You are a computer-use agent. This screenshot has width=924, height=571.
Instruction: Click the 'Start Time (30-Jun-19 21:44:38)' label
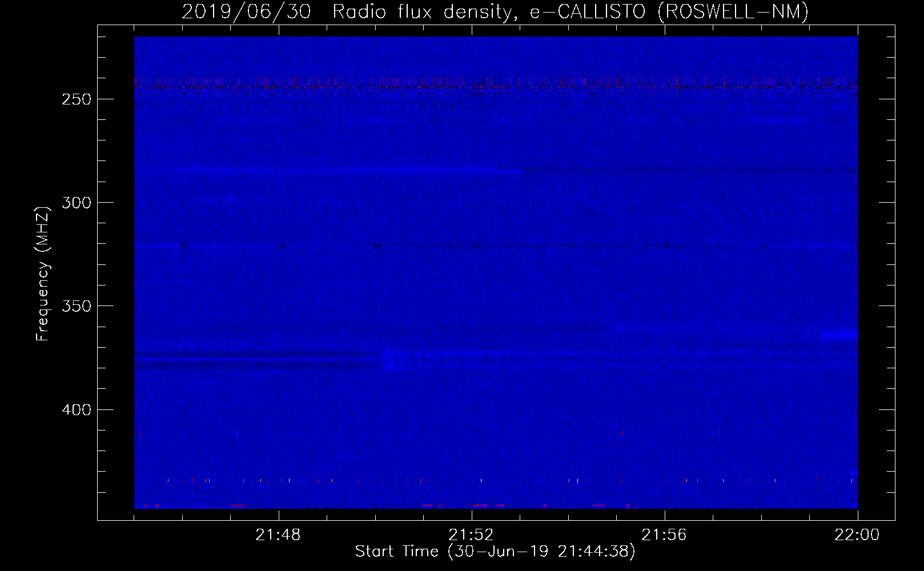[495, 552]
